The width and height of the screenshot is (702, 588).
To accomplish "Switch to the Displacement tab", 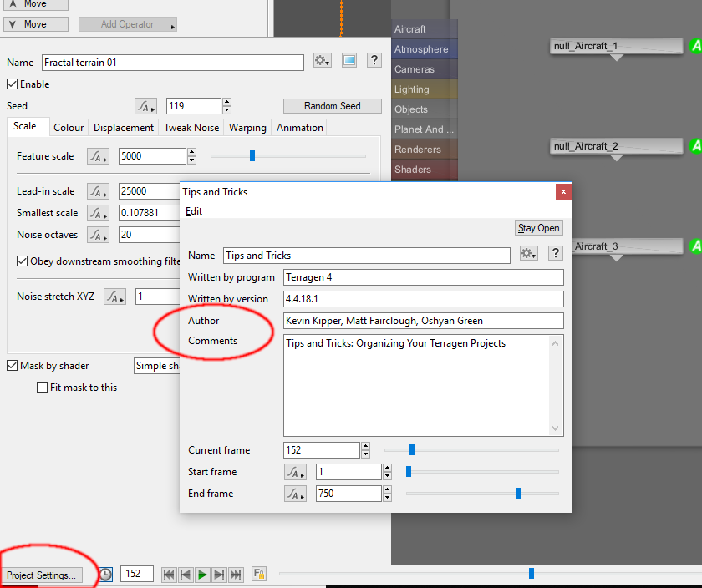I will (124, 128).
